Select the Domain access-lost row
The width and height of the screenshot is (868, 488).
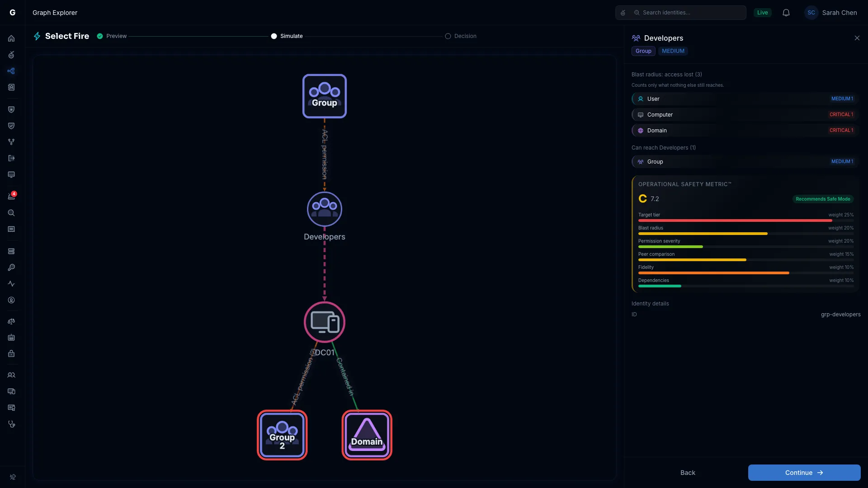pyautogui.click(x=745, y=131)
